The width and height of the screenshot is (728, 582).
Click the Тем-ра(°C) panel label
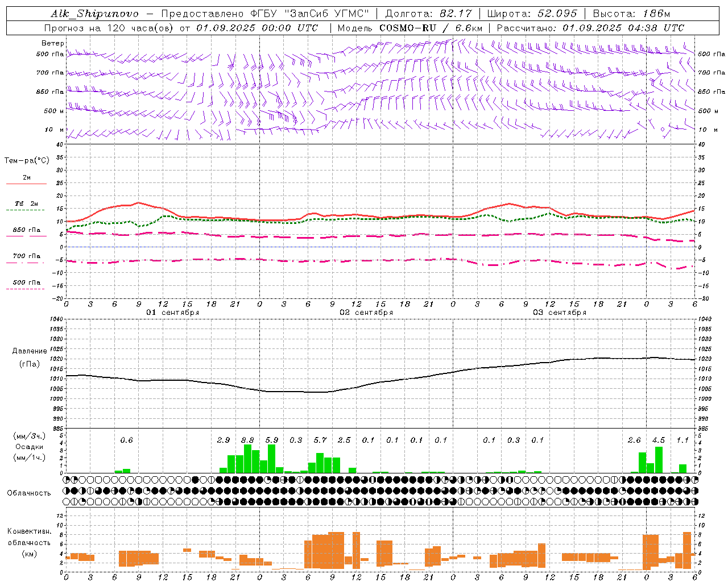(x=27, y=161)
